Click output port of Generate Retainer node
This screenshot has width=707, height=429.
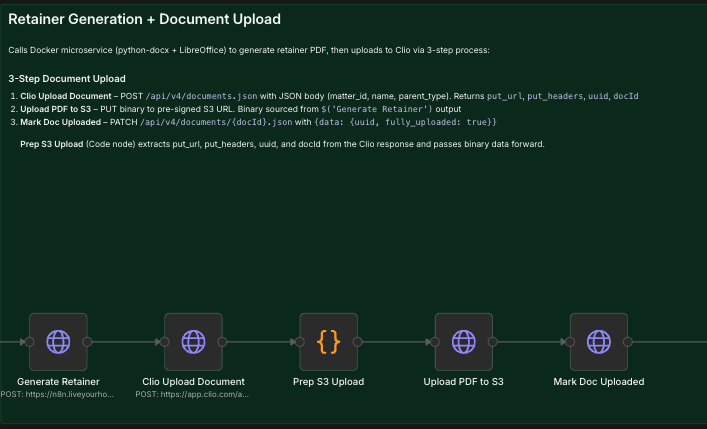tap(88, 342)
